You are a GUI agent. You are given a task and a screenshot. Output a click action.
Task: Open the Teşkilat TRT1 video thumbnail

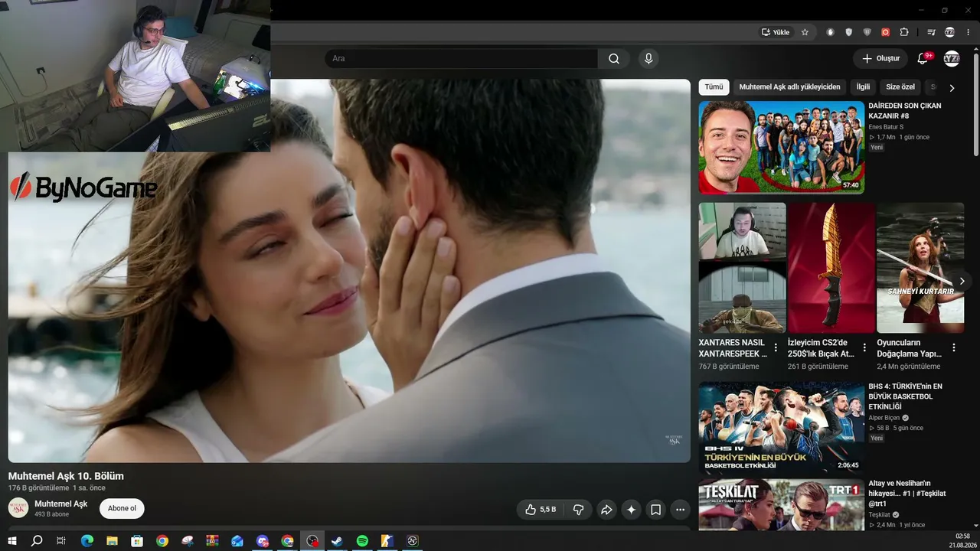pos(781,504)
